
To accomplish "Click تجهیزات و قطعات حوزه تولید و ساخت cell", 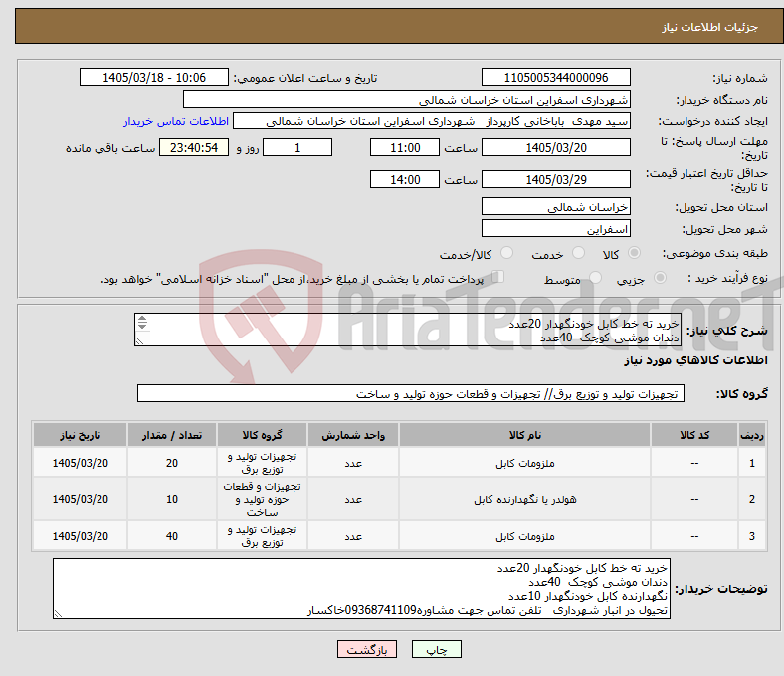I will 262,500.
